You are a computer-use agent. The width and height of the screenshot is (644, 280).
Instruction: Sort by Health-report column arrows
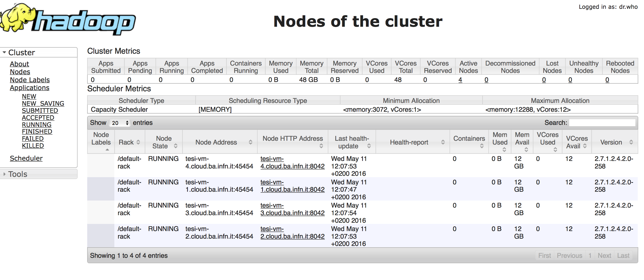coord(443,142)
